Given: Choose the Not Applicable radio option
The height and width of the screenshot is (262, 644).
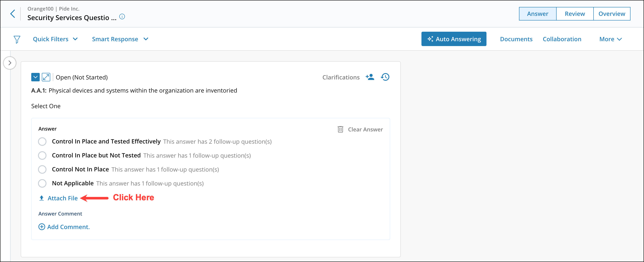Looking at the screenshot, I should click(42, 183).
